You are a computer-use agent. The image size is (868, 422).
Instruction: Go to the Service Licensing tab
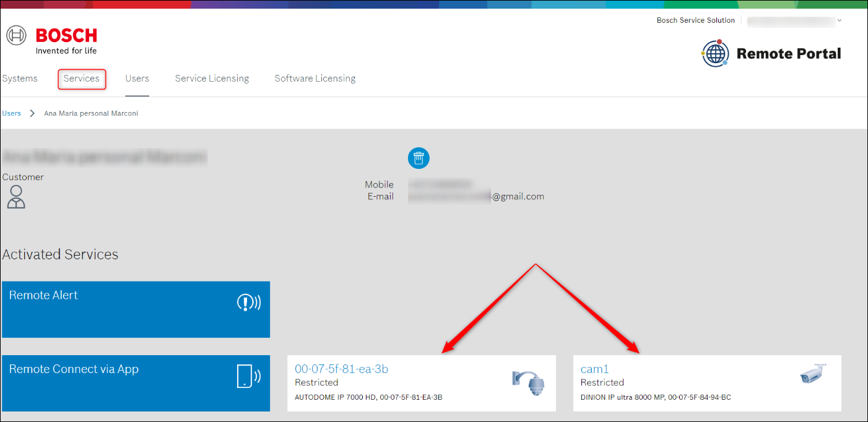coord(212,79)
